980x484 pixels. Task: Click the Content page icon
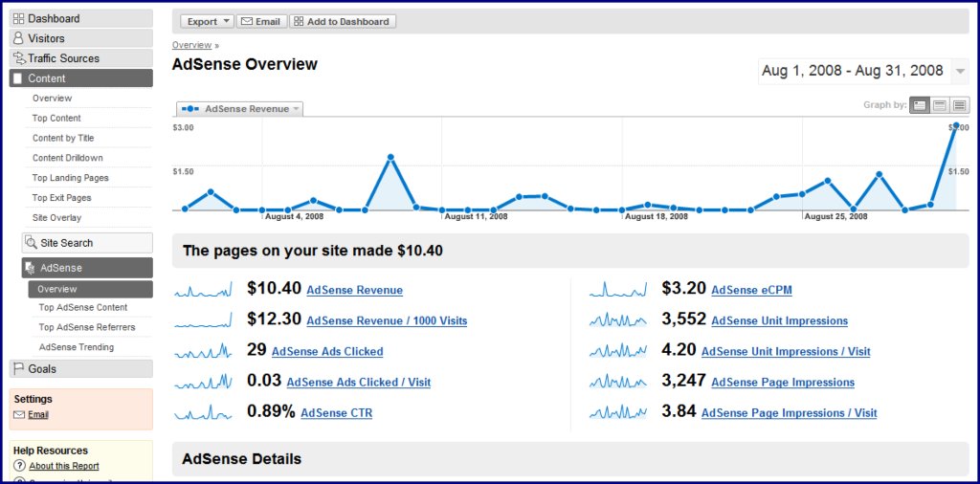click(17, 78)
